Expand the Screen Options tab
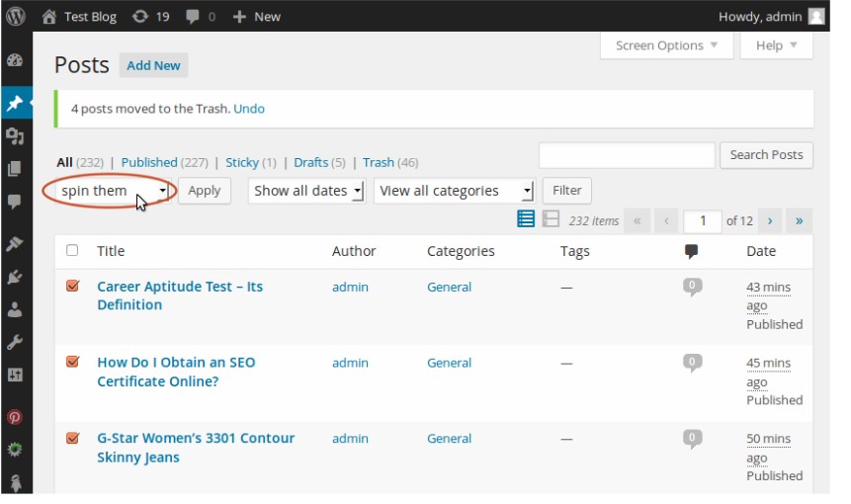This screenshot has height=504, width=851. pos(666,45)
